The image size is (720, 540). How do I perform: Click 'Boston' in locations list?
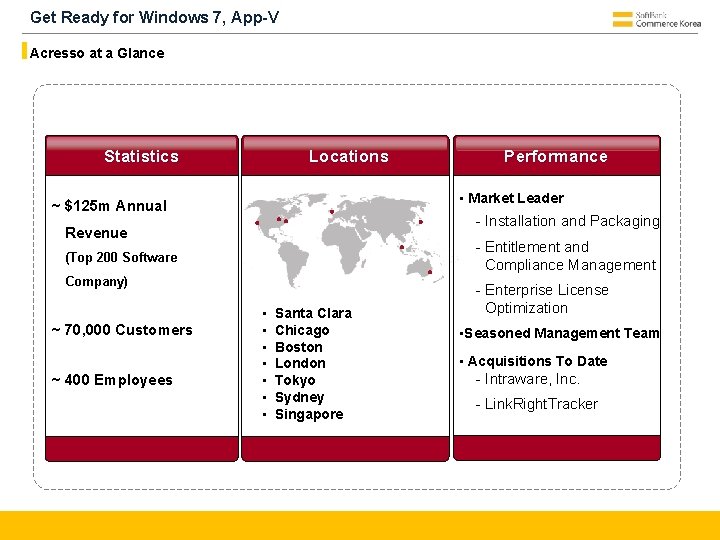(x=299, y=347)
